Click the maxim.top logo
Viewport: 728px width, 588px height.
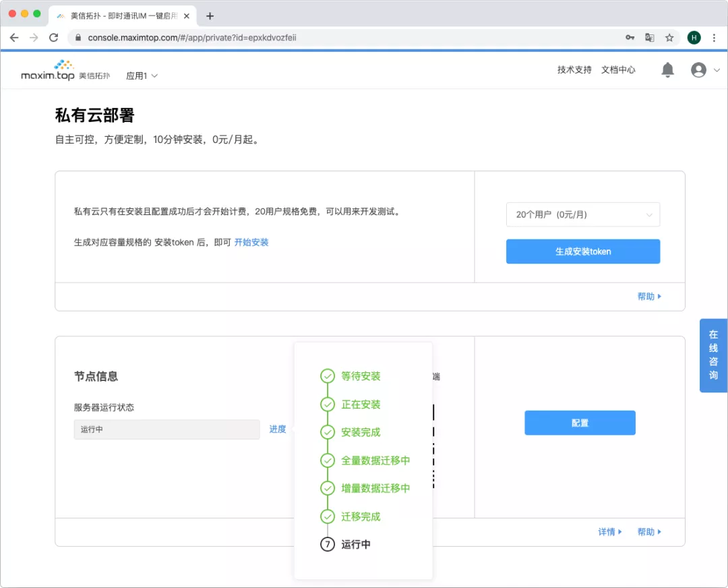pos(65,71)
